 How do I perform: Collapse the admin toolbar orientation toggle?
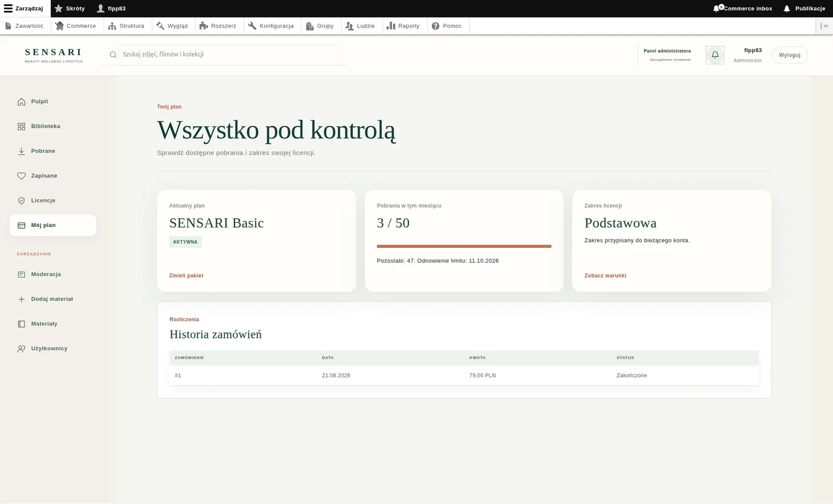[x=824, y=26]
